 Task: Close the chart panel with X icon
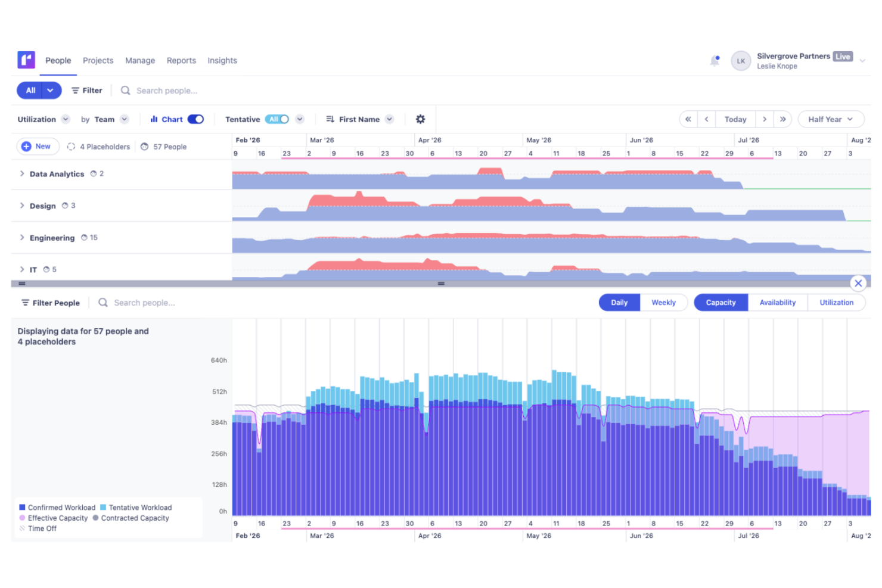pos(858,284)
